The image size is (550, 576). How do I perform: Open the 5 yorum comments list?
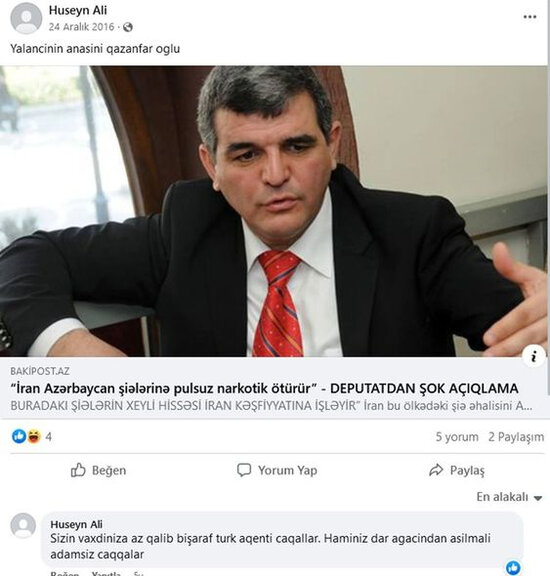point(457,437)
